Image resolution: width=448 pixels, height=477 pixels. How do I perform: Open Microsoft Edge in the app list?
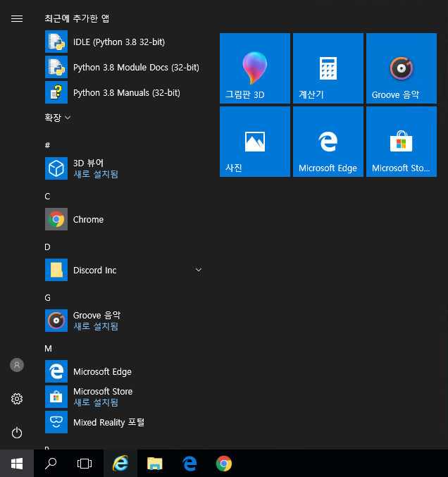(x=125, y=371)
